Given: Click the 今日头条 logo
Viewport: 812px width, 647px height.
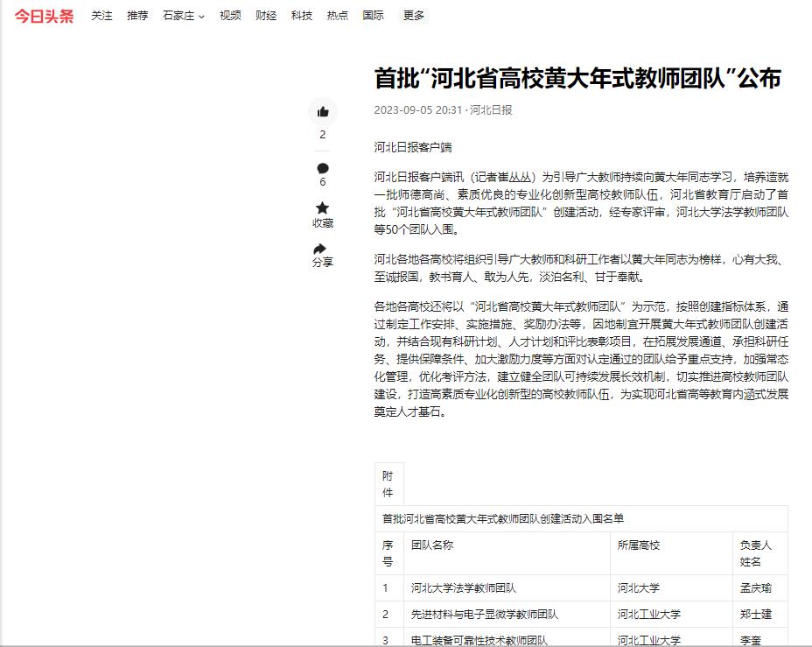Looking at the screenshot, I should click(45, 16).
